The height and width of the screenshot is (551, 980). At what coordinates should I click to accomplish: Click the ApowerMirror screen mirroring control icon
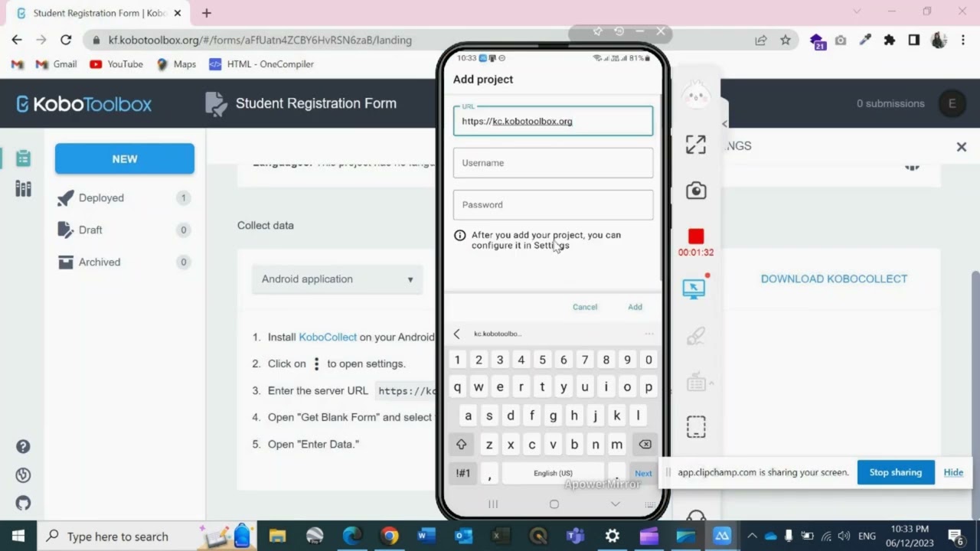point(694,289)
